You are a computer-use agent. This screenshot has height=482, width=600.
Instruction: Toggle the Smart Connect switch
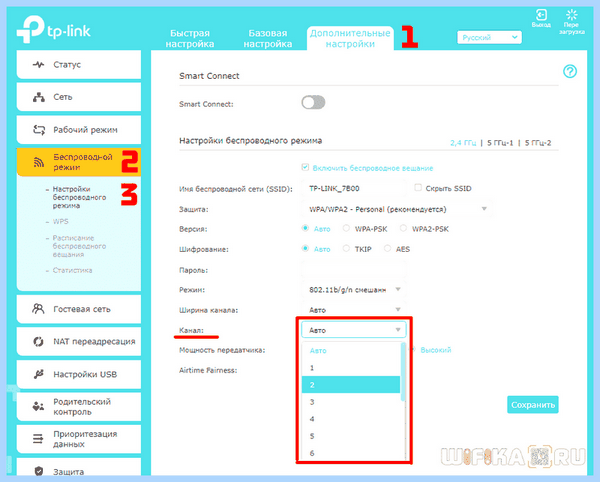click(313, 103)
